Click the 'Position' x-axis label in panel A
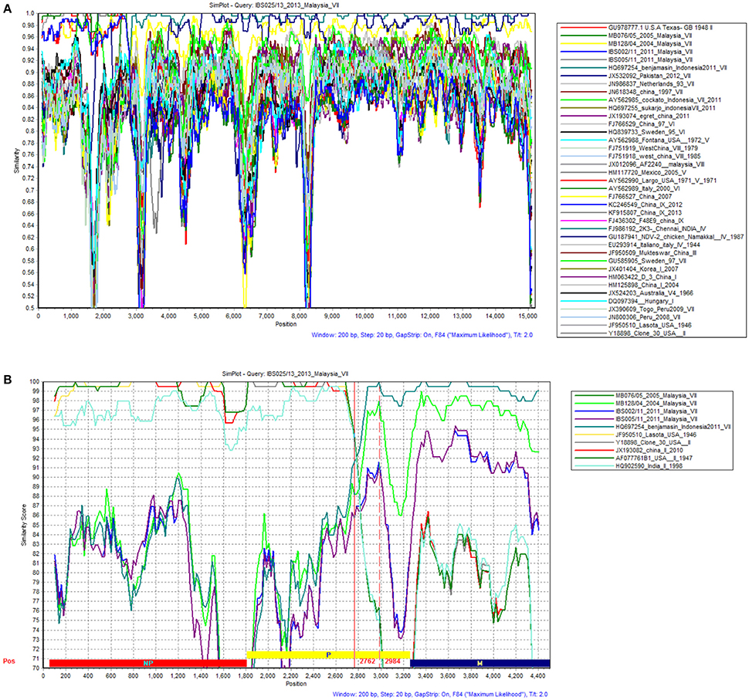Viewport: 749px width, 700px height. 286,324
